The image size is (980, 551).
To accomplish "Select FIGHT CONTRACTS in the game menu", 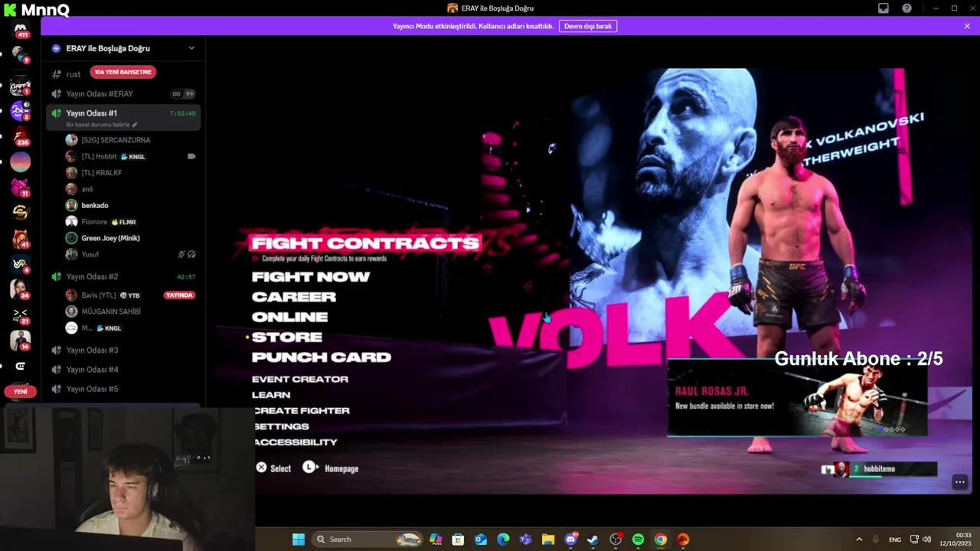I will coord(365,243).
